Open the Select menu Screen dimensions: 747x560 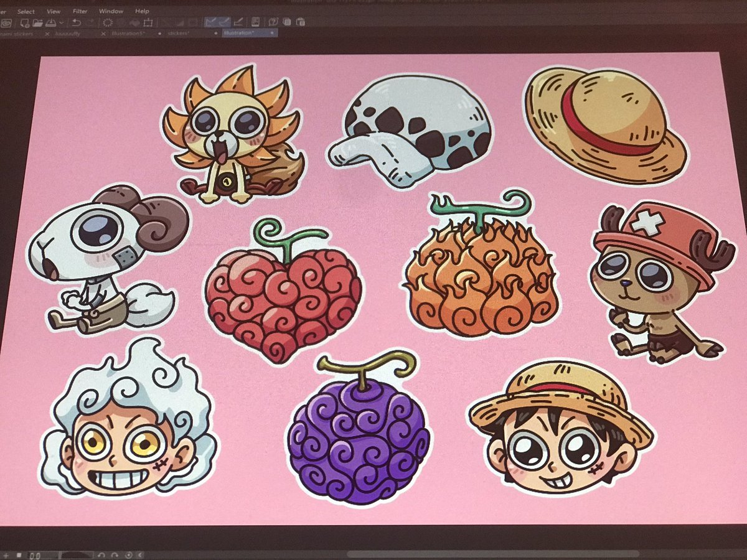tap(26, 12)
